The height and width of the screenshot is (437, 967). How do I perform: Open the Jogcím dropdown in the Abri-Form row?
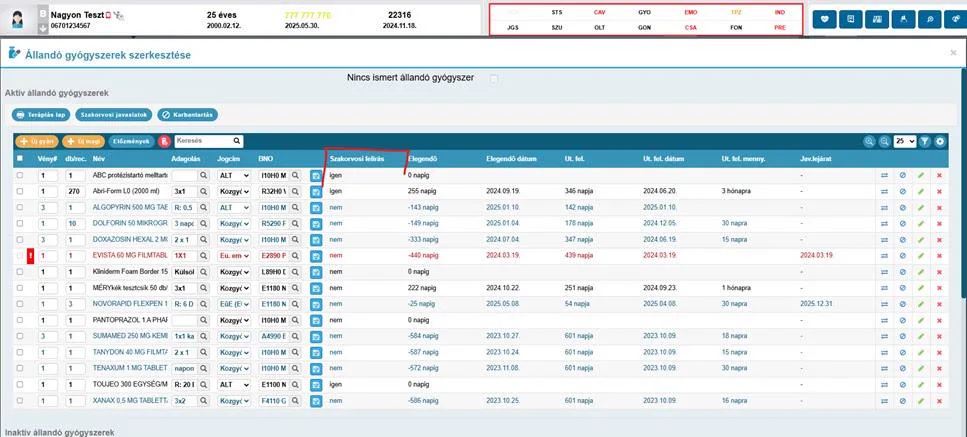pyautogui.click(x=234, y=192)
